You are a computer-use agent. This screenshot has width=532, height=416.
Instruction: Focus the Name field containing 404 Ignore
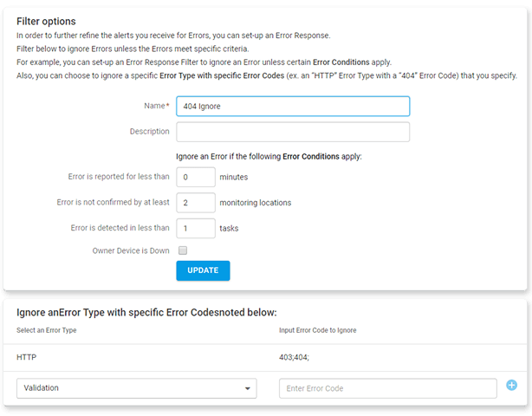[293, 107]
